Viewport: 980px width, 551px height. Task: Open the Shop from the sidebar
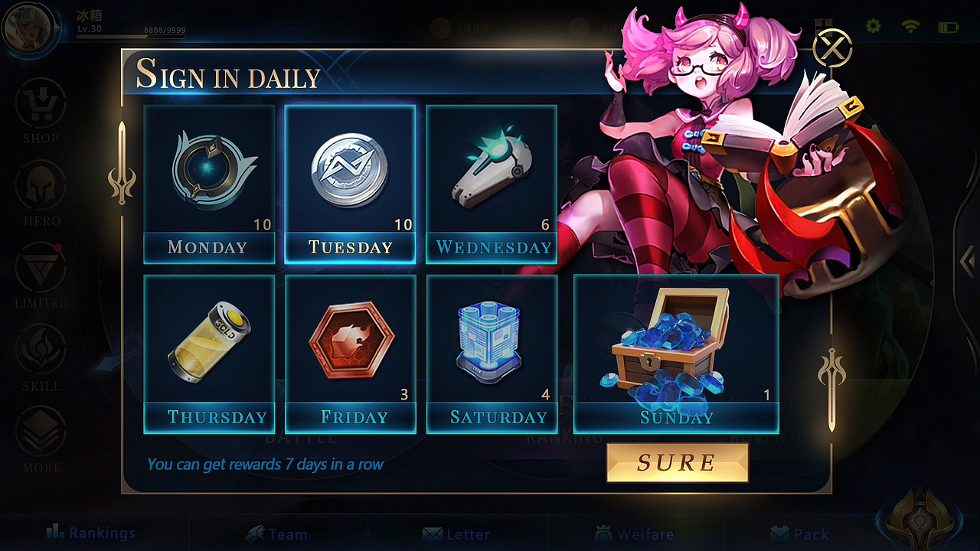point(41,111)
